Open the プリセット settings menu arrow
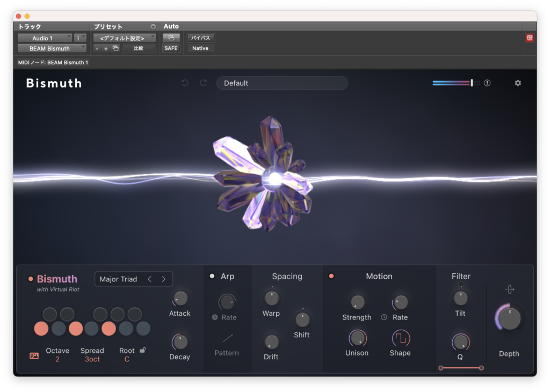 pyautogui.click(x=153, y=27)
